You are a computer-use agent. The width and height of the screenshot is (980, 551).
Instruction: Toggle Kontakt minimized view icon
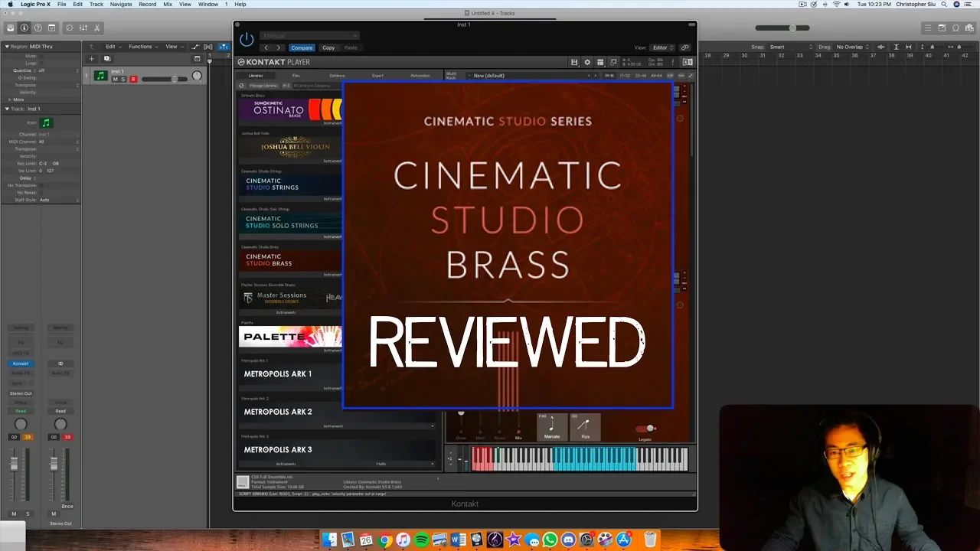coord(613,62)
